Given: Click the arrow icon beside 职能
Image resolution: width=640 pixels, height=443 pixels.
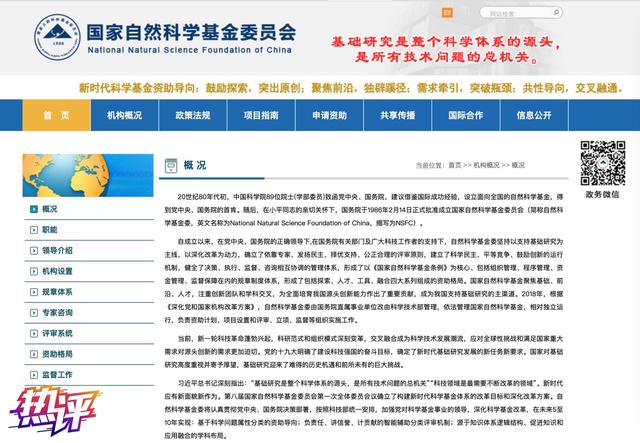Looking at the screenshot, I should (34, 229).
